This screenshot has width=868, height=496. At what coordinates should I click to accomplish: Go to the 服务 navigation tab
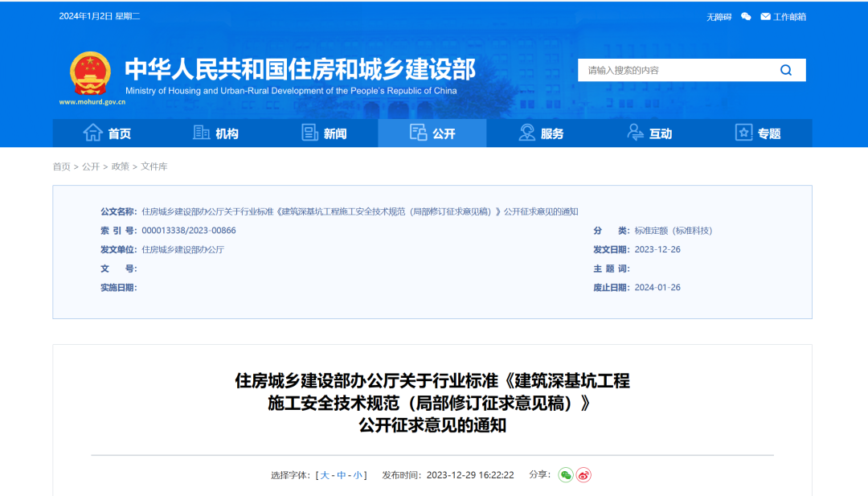(541, 133)
